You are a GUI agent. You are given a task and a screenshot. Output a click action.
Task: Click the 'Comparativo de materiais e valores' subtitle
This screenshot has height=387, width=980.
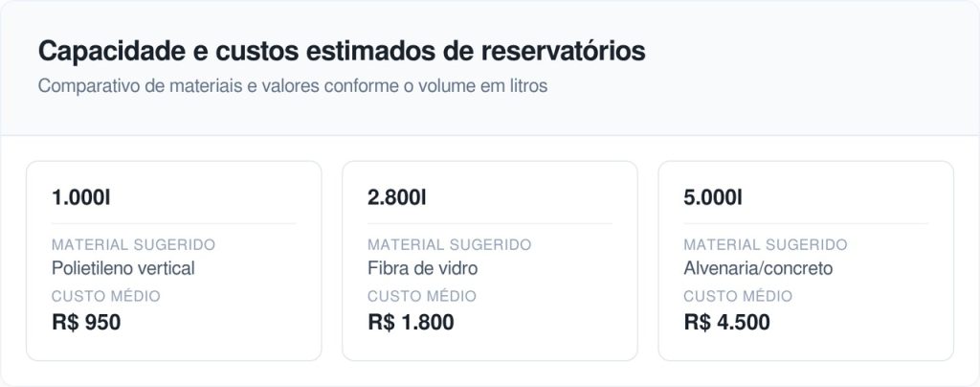[x=293, y=85]
